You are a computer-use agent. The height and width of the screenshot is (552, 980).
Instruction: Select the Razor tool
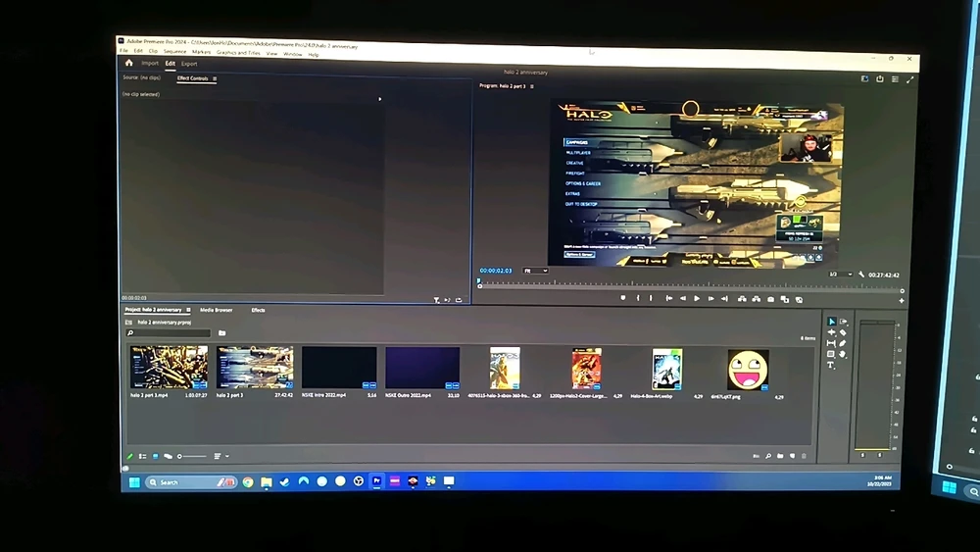coord(843,332)
